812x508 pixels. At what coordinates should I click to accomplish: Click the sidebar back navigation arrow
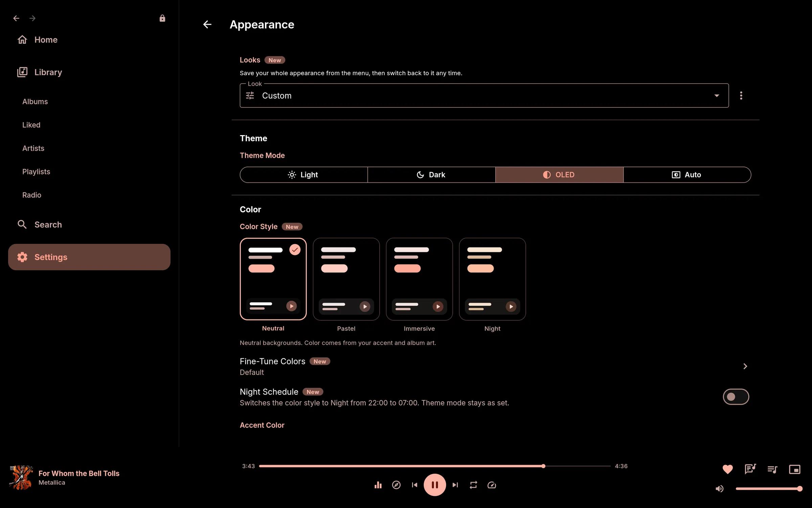click(16, 18)
